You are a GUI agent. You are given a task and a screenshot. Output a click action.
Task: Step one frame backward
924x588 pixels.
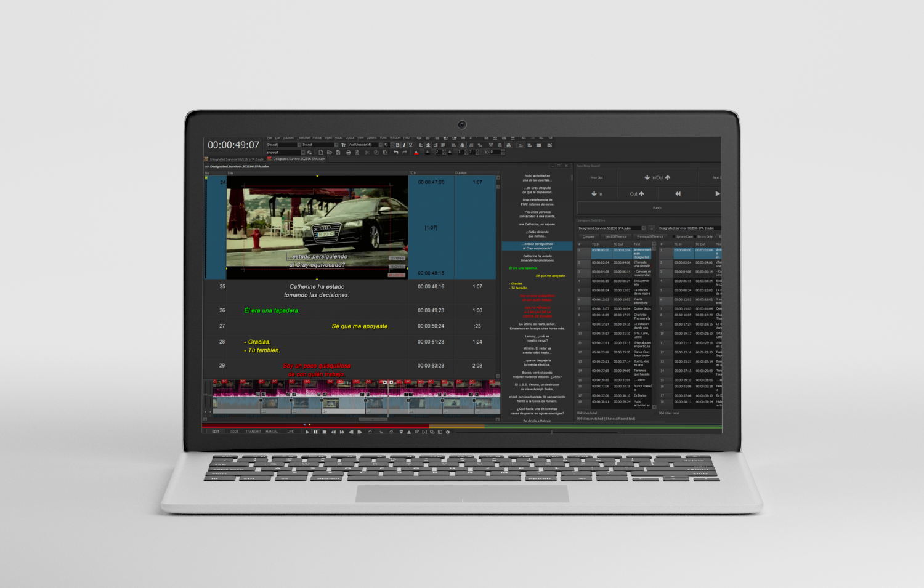click(351, 432)
